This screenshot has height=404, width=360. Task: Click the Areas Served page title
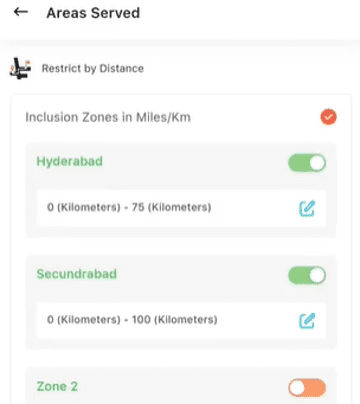point(93,13)
